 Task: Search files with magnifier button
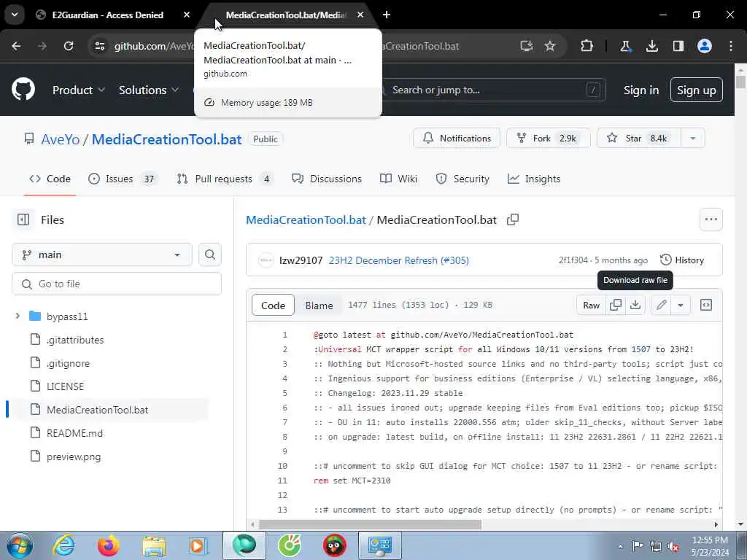pos(209,254)
